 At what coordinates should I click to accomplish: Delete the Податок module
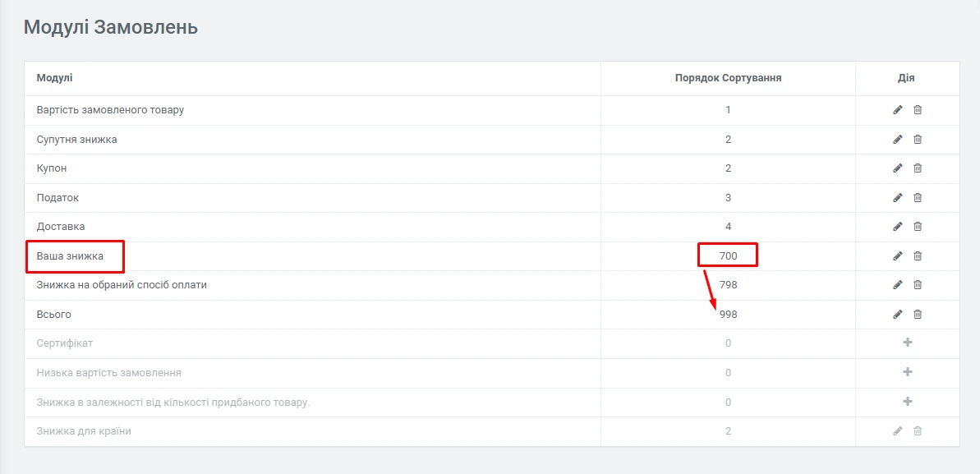tap(918, 198)
